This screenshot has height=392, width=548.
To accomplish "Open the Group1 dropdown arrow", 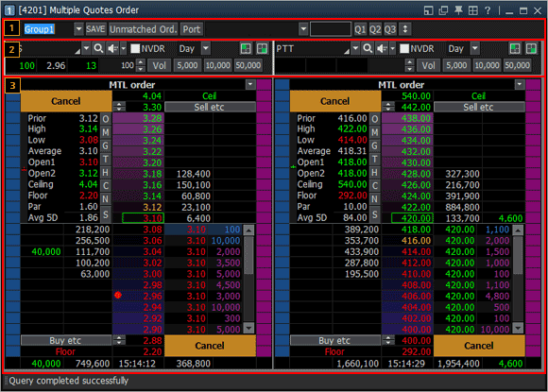I will click(78, 29).
